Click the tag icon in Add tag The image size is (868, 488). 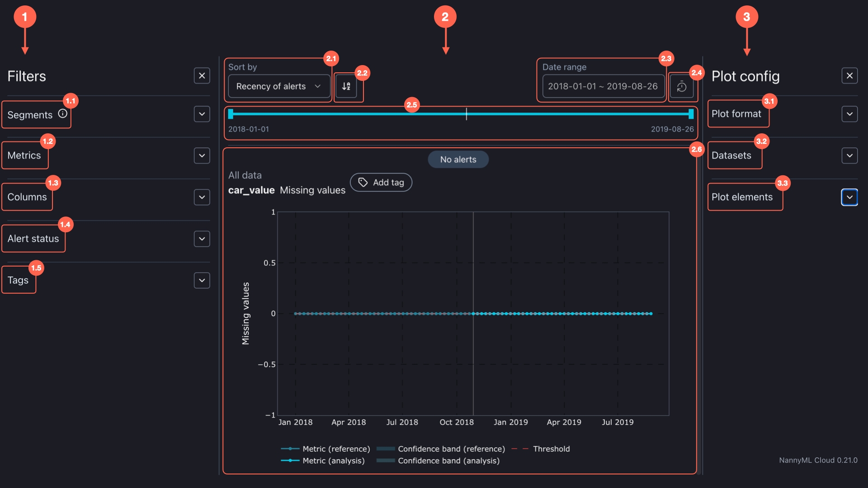coord(363,182)
